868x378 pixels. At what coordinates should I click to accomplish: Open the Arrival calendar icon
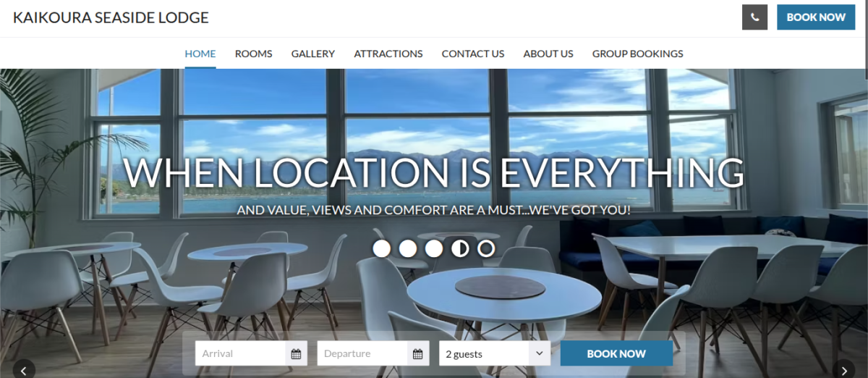tap(296, 354)
